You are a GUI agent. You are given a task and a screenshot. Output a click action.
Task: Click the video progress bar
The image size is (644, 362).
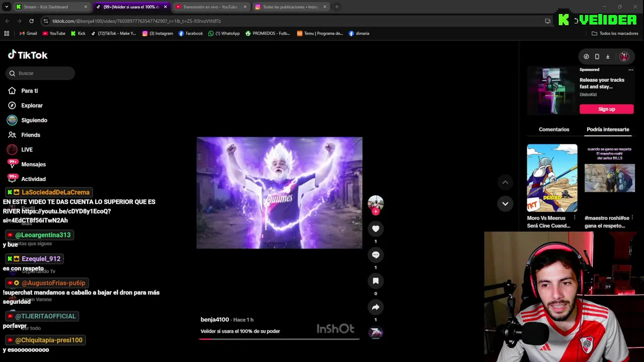click(279, 339)
